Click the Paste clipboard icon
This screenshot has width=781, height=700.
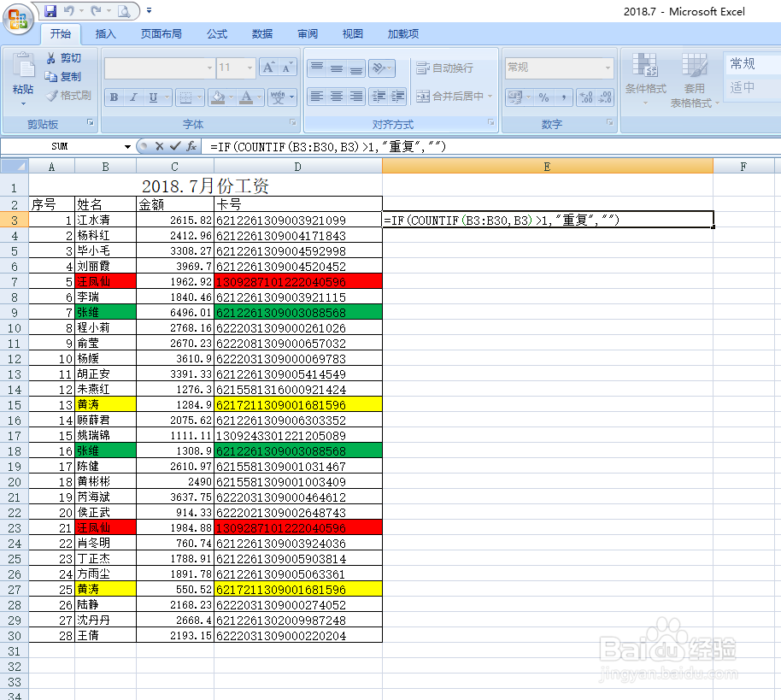tap(23, 67)
